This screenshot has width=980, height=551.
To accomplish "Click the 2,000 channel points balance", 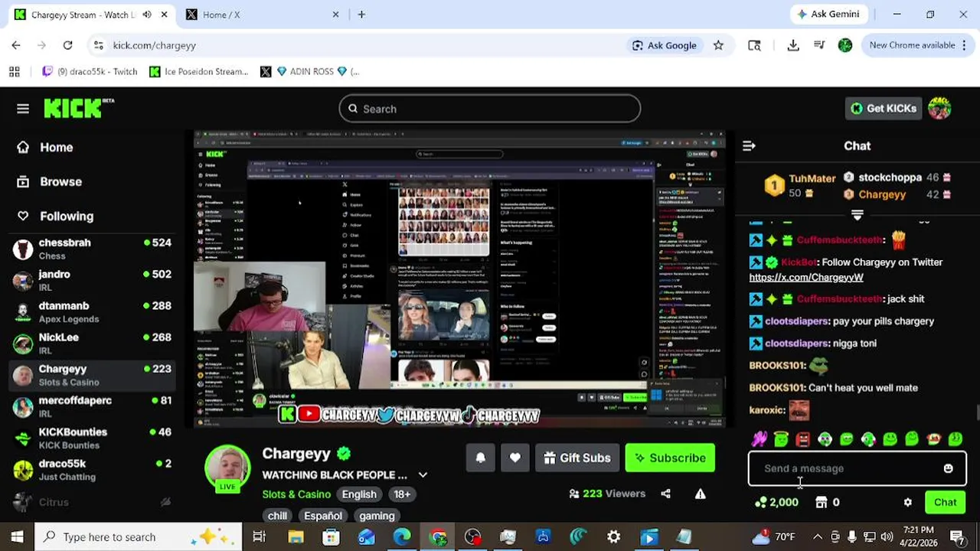I will point(776,503).
